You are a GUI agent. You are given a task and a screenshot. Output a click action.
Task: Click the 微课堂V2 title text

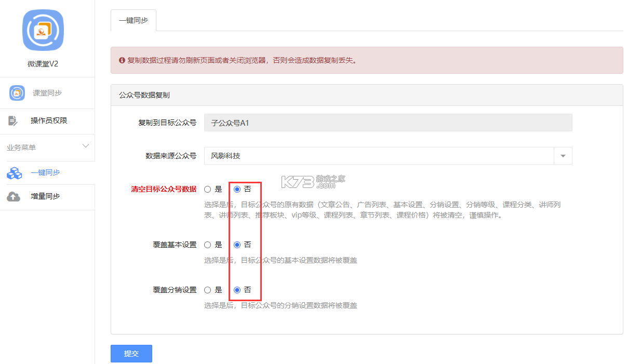(x=43, y=64)
